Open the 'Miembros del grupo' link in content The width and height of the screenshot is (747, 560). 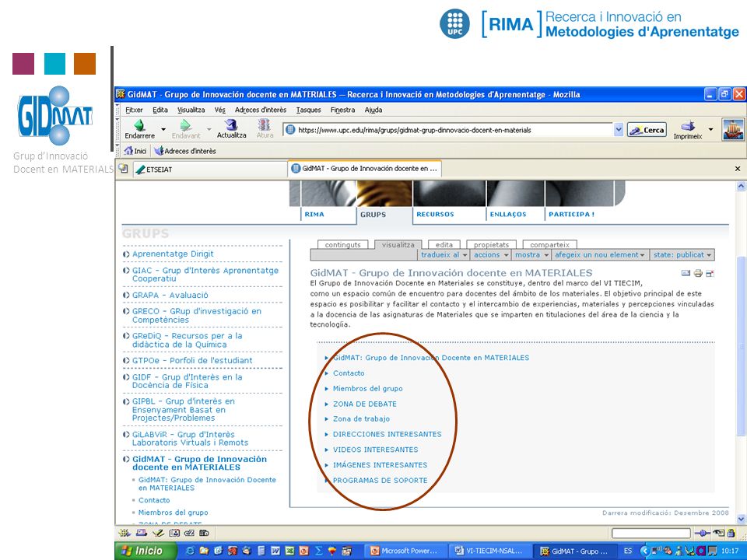(367, 389)
